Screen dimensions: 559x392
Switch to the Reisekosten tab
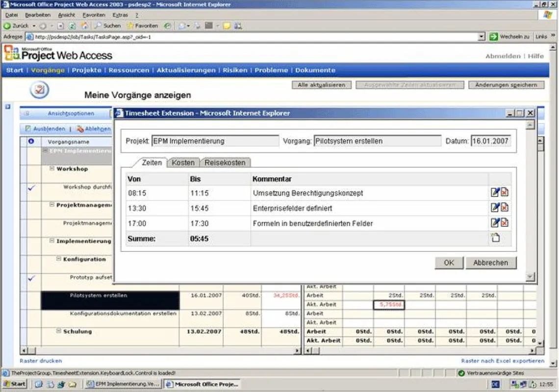point(225,163)
